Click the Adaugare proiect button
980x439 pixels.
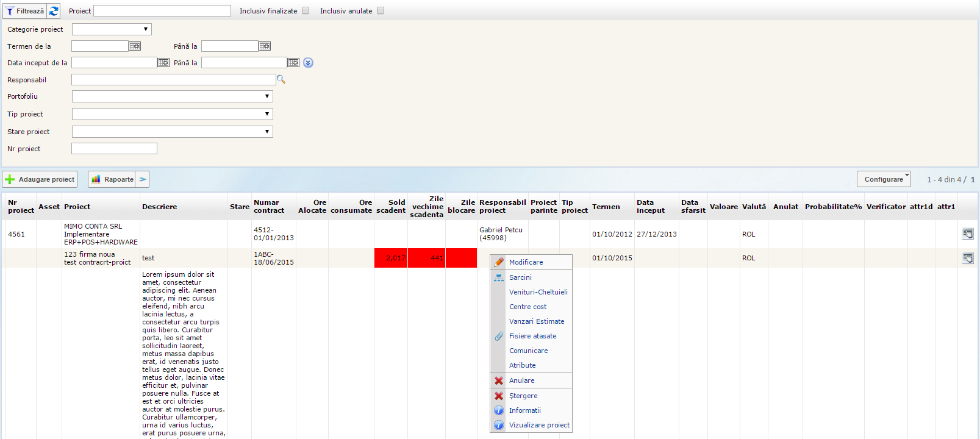tap(40, 179)
